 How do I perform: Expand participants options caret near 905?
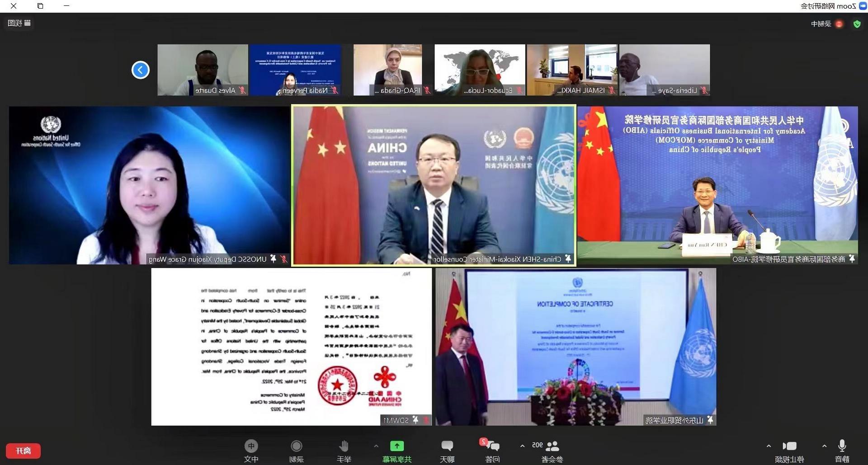(x=522, y=446)
